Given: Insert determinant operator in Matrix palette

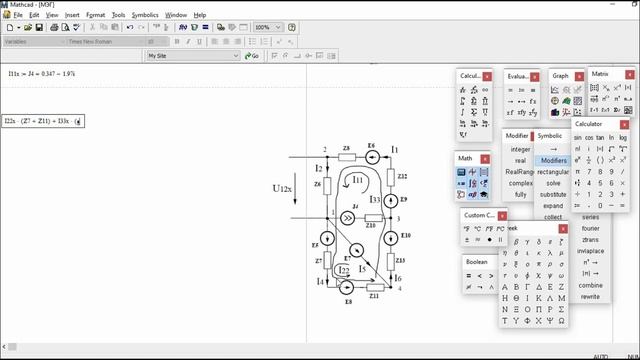Looking at the screenshot, I should pyautogui.click(x=628, y=87).
